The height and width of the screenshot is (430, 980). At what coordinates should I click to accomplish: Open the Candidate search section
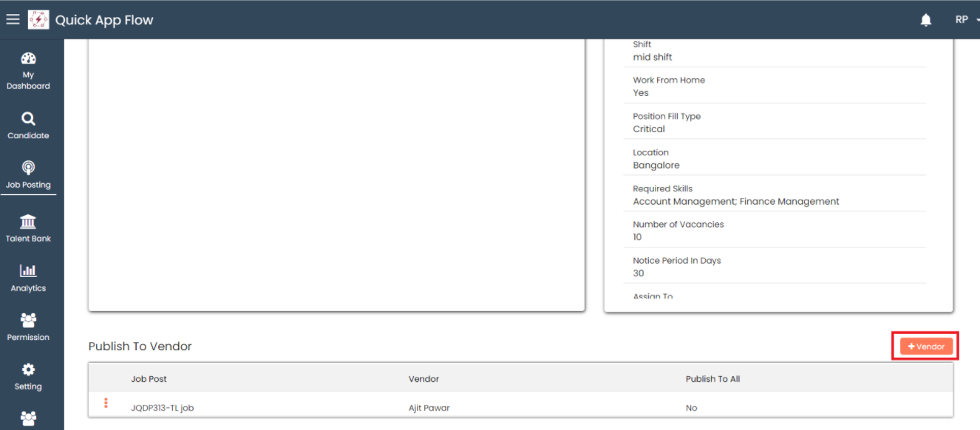[x=28, y=125]
